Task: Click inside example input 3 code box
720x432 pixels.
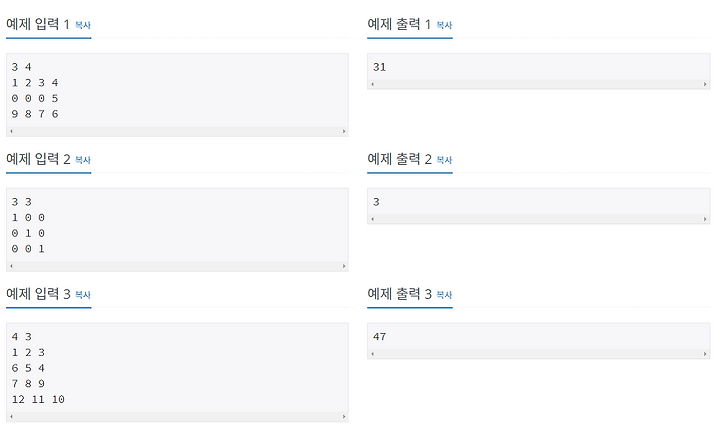Action: [177, 368]
